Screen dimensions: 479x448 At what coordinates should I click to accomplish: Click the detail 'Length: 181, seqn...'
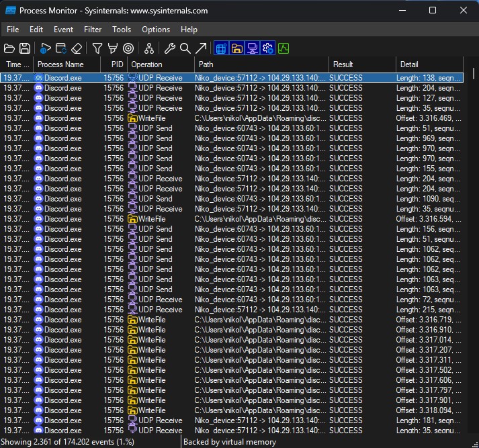tap(428, 420)
